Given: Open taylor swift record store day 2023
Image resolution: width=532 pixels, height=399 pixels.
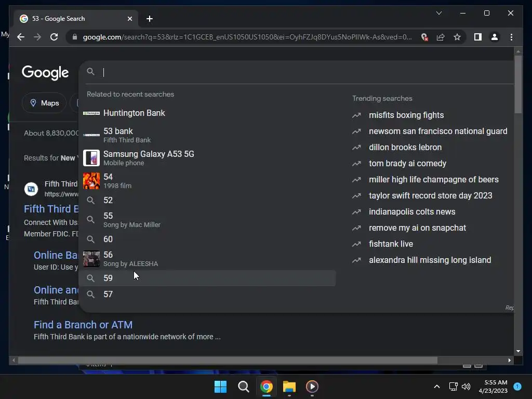Looking at the screenshot, I should click(430, 195).
